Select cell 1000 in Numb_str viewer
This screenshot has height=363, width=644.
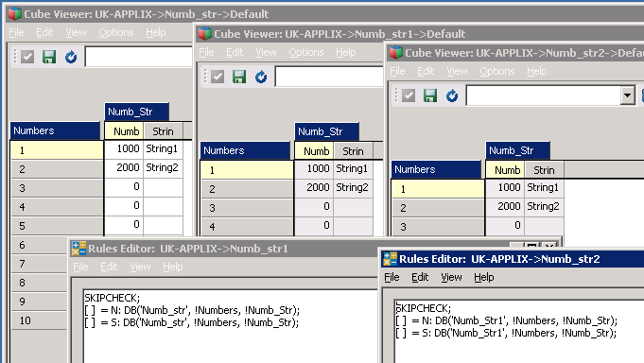coord(124,148)
